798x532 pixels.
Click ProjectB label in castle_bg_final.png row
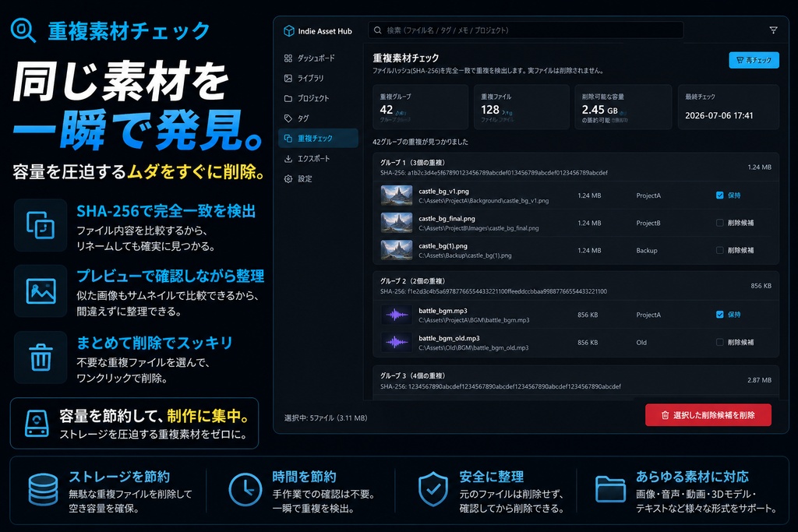648,223
